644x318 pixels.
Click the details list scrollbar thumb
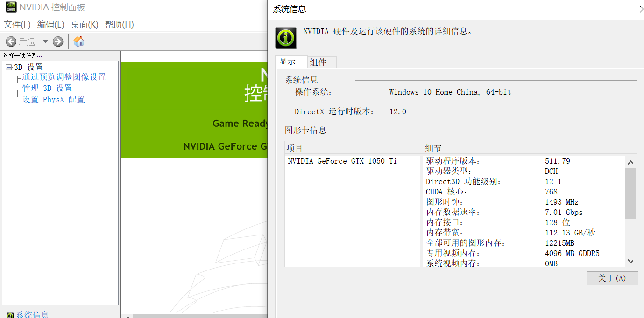(x=630, y=194)
